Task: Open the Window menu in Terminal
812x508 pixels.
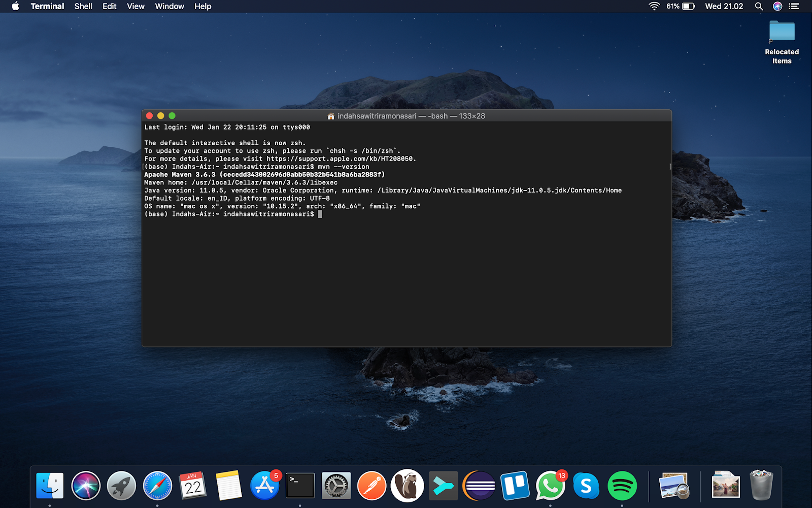Action: click(169, 6)
